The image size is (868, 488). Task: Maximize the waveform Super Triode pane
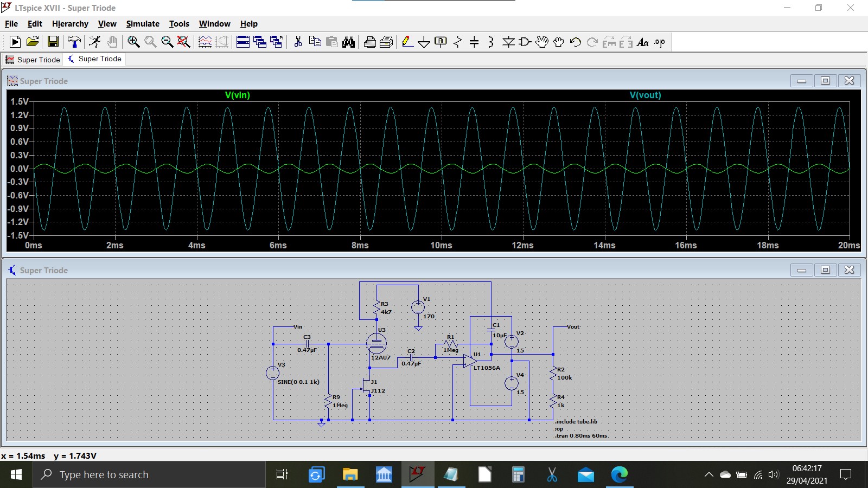point(825,81)
